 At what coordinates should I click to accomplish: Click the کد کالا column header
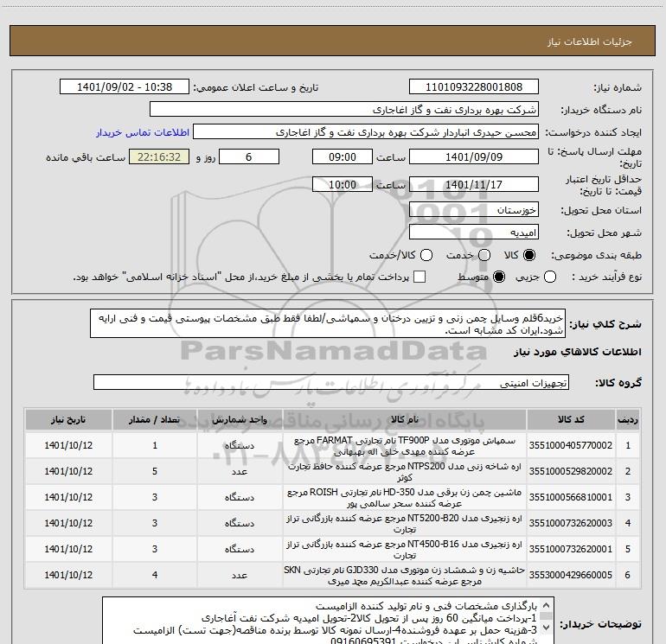571,420
